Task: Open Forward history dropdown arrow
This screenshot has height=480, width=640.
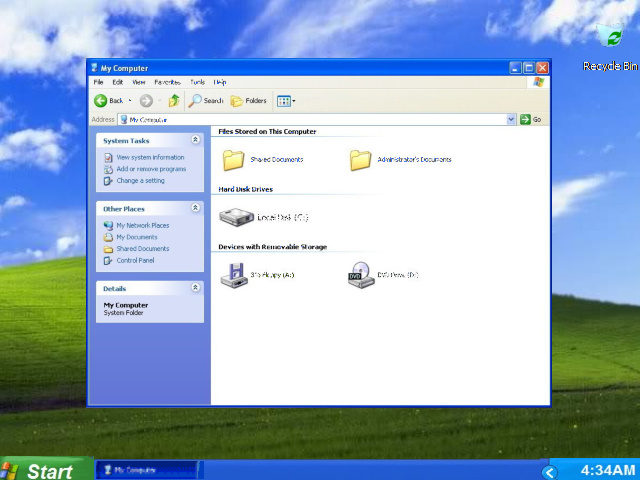Action: pyautogui.click(x=160, y=100)
